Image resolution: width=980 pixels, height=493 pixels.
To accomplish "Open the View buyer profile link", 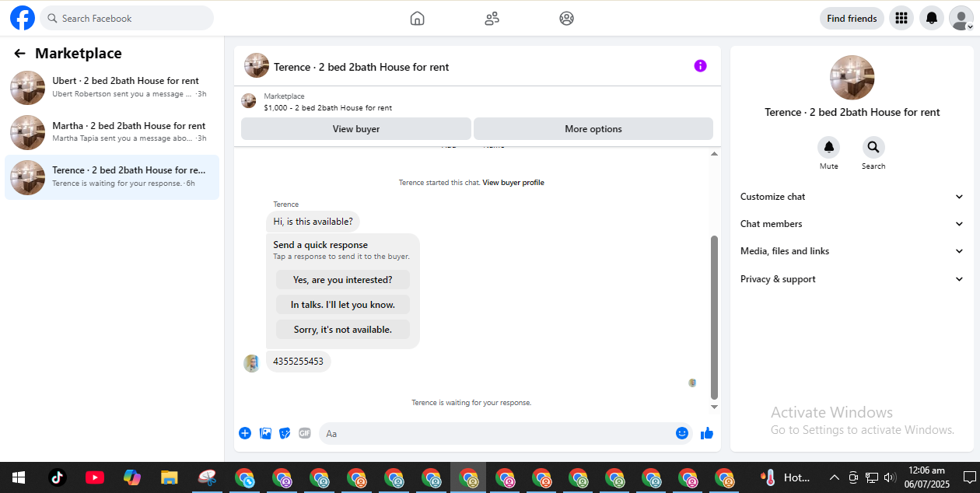I will pos(513,183).
